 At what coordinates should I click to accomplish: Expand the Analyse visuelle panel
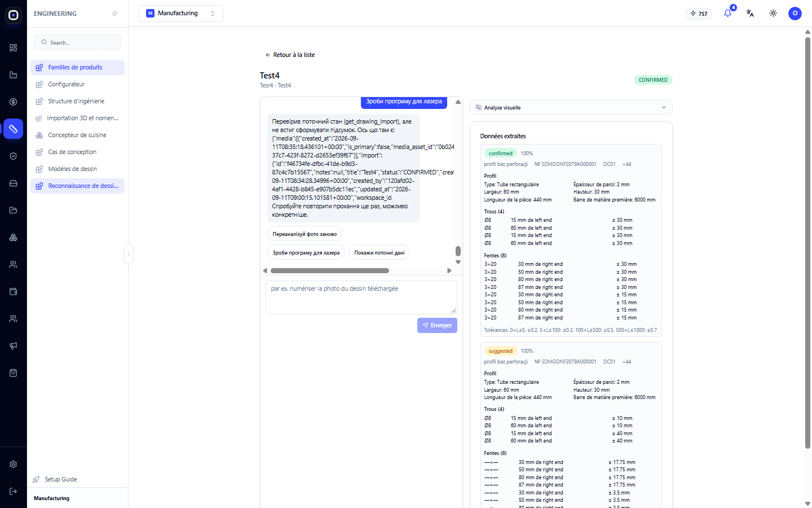[571, 107]
